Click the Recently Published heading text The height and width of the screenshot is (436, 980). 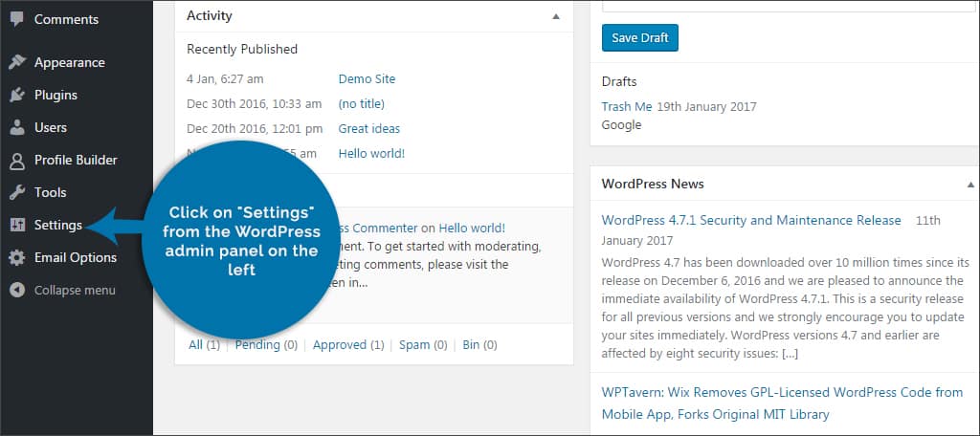click(x=242, y=49)
